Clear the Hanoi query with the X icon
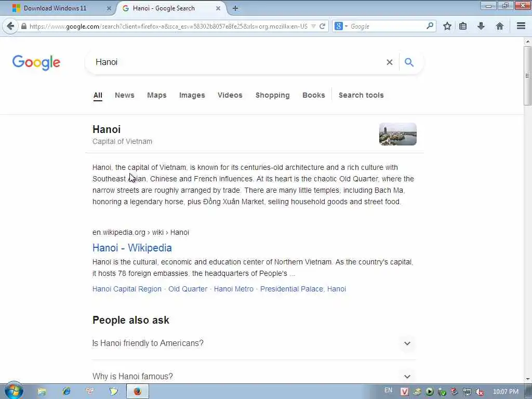The image size is (532, 399). [390, 62]
